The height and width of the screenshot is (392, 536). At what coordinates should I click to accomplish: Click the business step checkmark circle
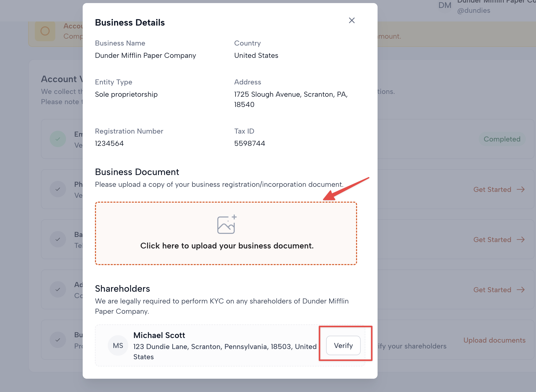click(x=58, y=340)
